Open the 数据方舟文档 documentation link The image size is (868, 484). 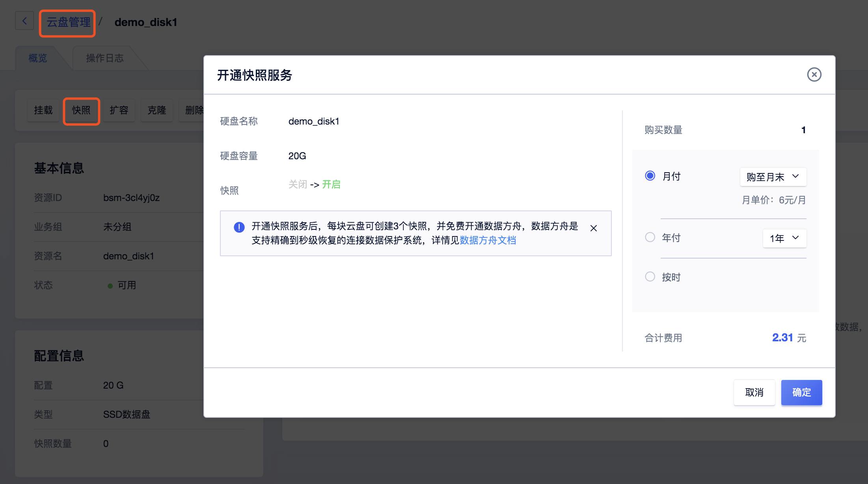click(x=488, y=240)
